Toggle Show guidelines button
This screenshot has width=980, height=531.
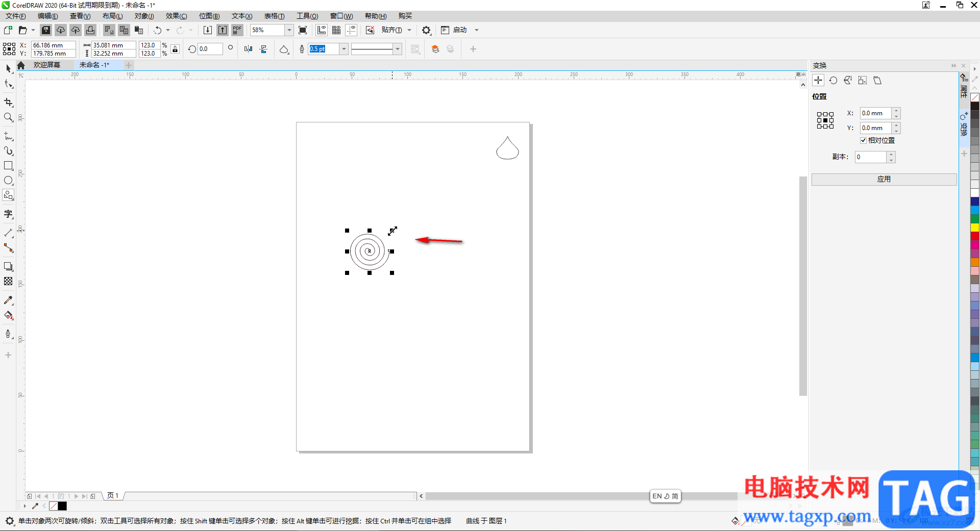point(351,30)
